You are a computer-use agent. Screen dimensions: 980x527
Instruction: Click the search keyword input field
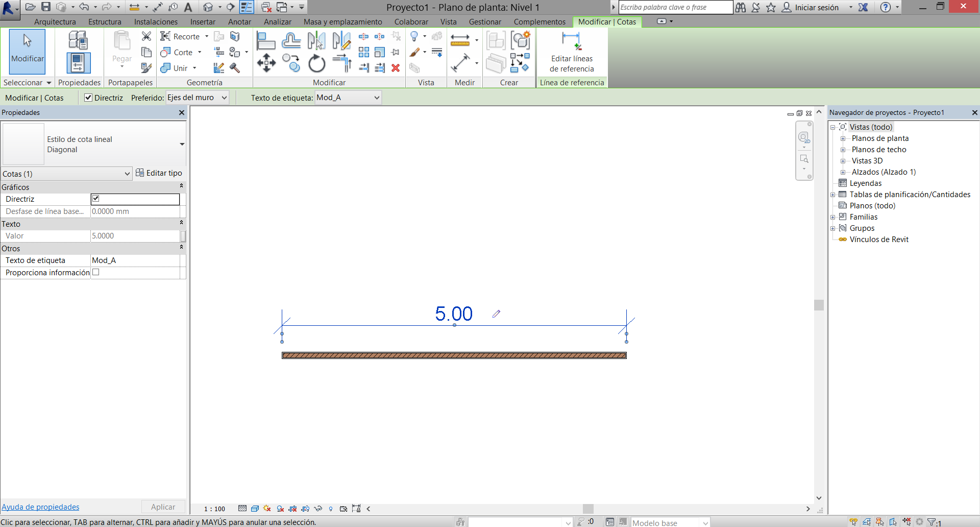point(675,7)
